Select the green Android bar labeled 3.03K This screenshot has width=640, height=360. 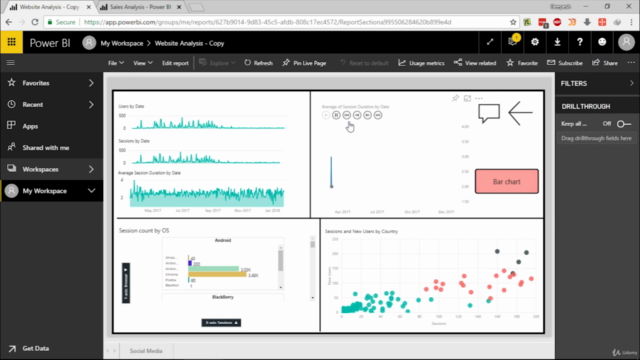[x=213, y=269]
